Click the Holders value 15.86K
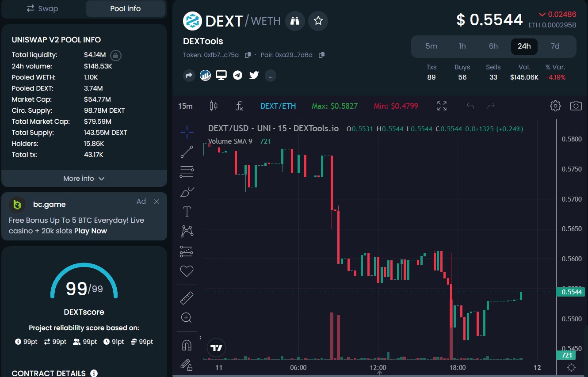The height and width of the screenshot is (377, 588). point(94,144)
